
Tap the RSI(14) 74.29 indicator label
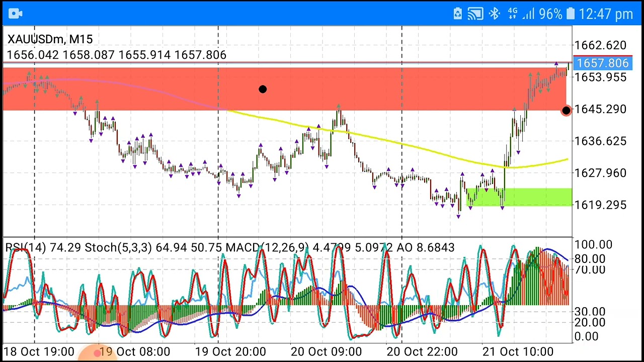click(x=43, y=247)
